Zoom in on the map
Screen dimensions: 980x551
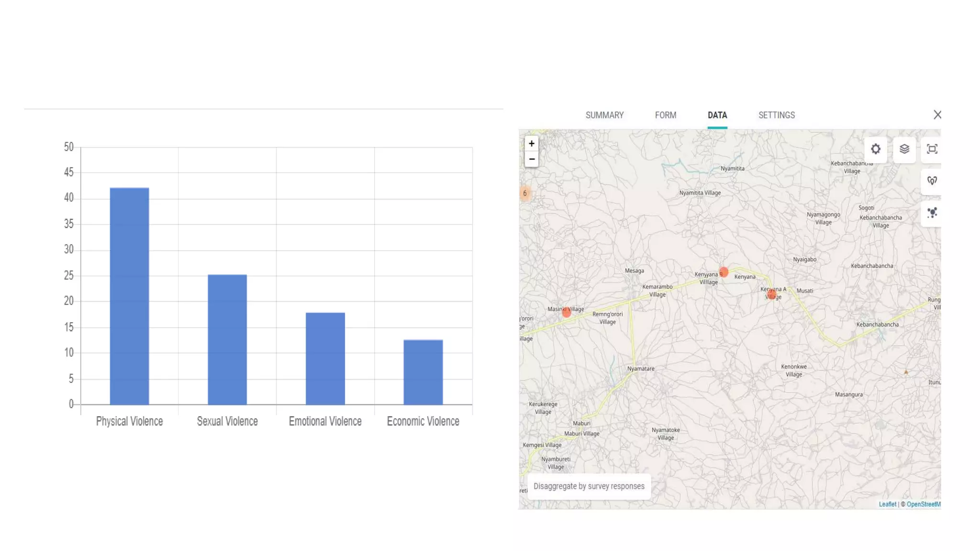(532, 143)
